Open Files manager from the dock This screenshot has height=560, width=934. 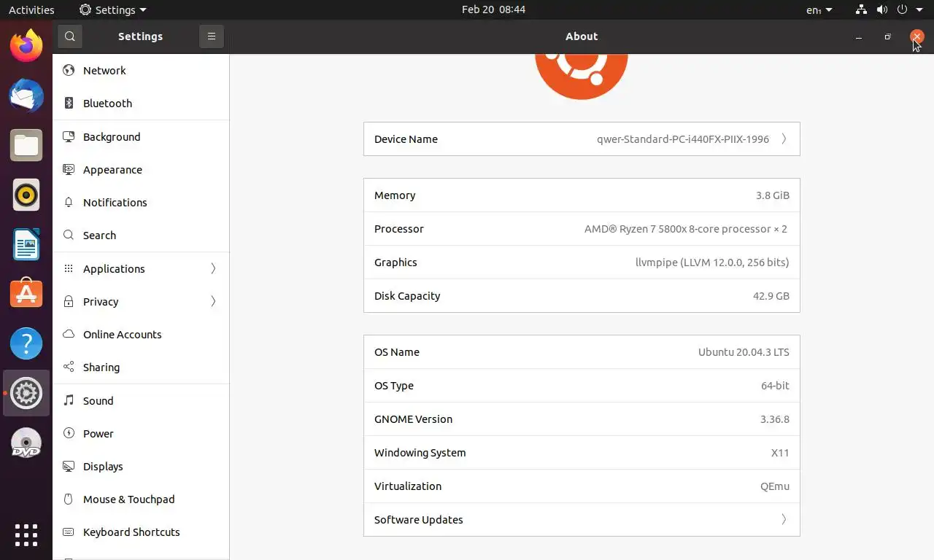pos(26,145)
